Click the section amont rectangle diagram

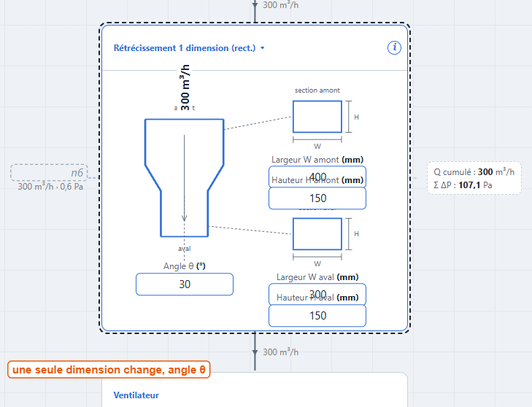click(x=317, y=117)
